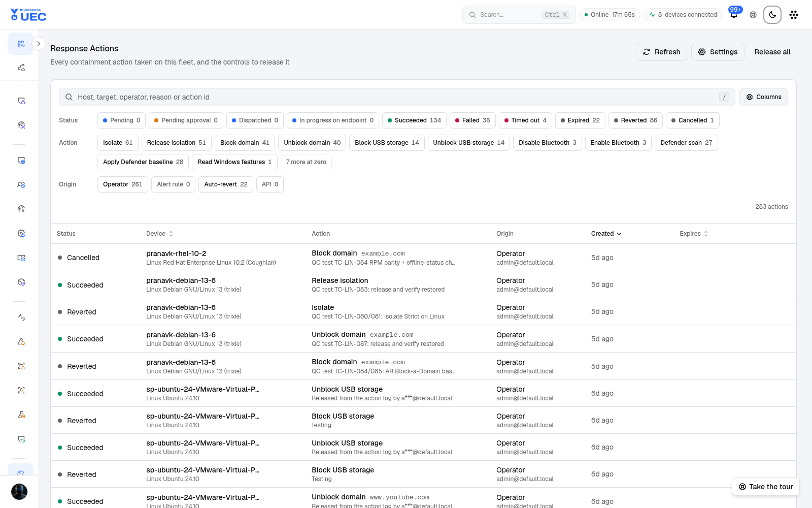Open the folder with cube sidebar icon
Viewport: 812px width, 508px height.
21,258
